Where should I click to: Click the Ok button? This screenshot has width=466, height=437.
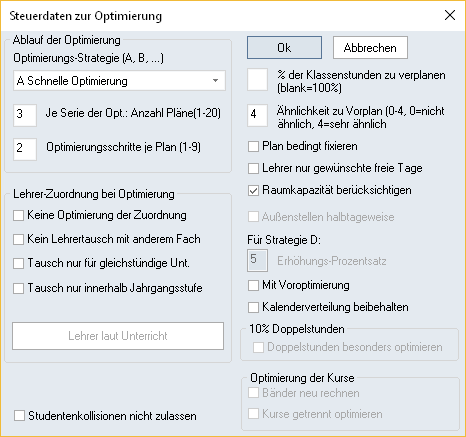tap(284, 48)
